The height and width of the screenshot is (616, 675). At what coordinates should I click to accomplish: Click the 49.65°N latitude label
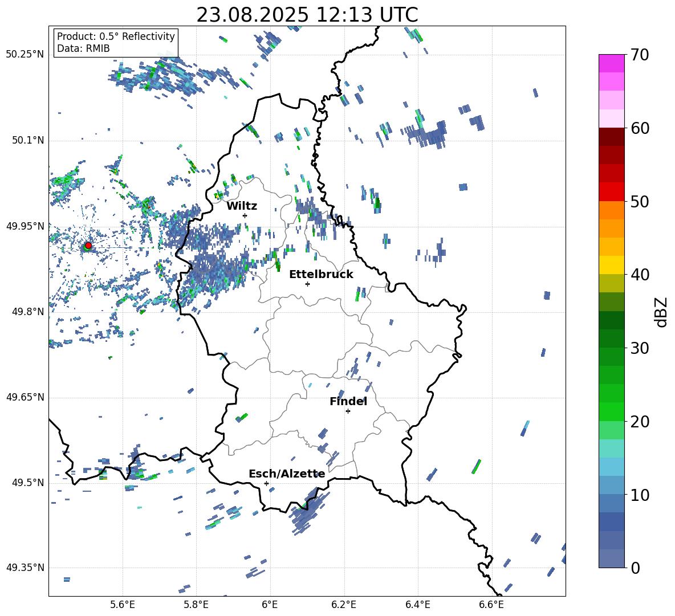(25, 397)
